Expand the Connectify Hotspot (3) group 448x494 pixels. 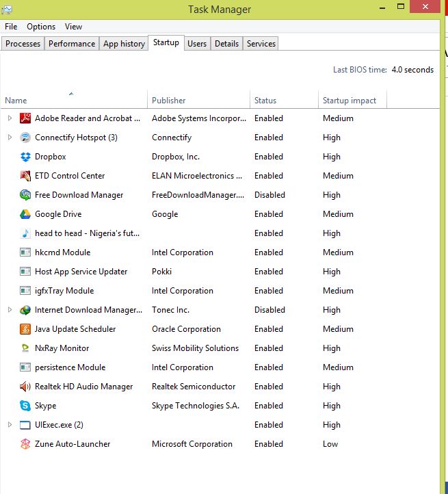pyautogui.click(x=10, y=138)
